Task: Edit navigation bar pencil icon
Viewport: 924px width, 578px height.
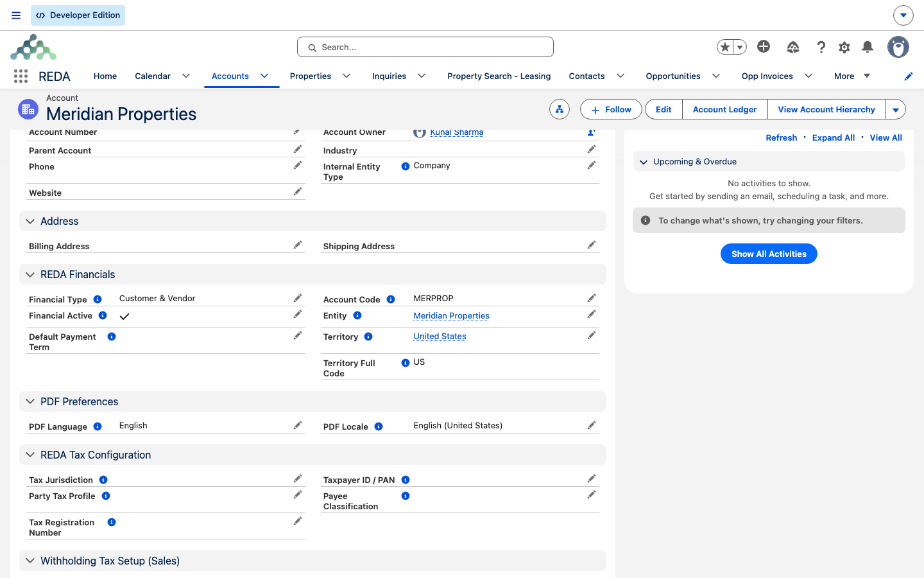Action: tap(909, 76)
